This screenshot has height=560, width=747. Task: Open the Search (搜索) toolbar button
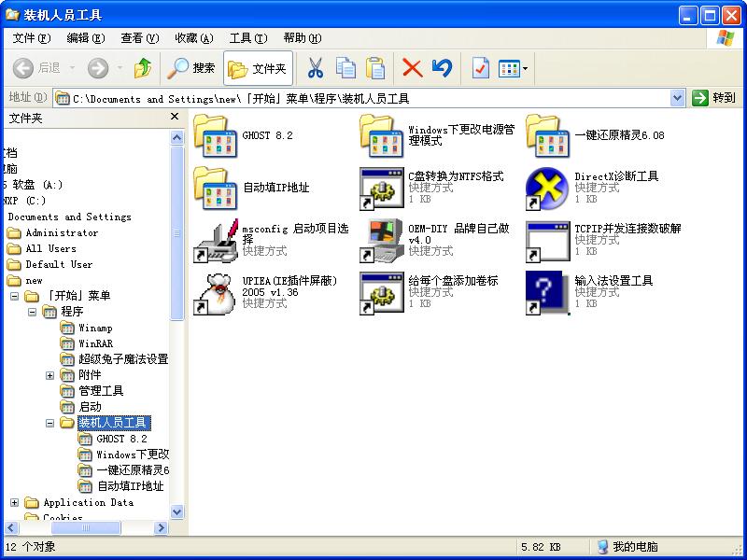[x=191, y=68]
